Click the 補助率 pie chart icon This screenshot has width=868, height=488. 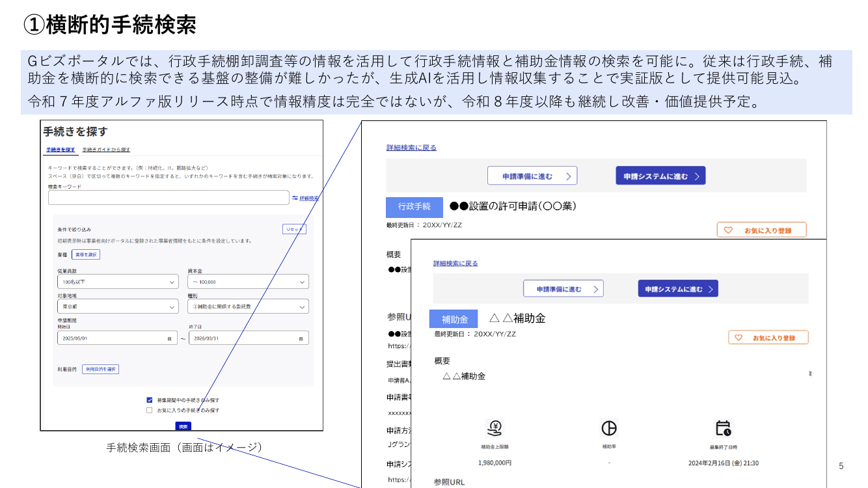pos(609,428)
